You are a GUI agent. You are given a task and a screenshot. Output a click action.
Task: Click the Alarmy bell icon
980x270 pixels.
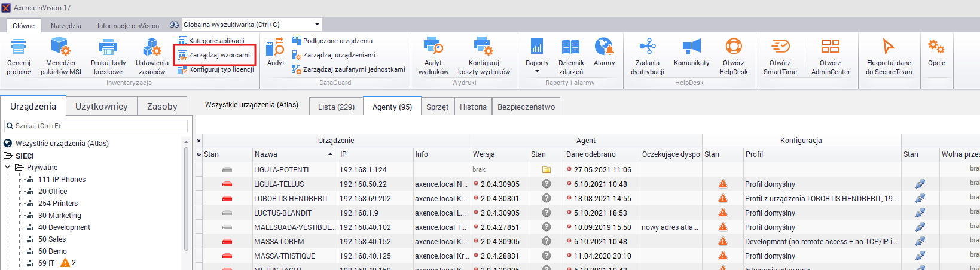tap(604, 47)
